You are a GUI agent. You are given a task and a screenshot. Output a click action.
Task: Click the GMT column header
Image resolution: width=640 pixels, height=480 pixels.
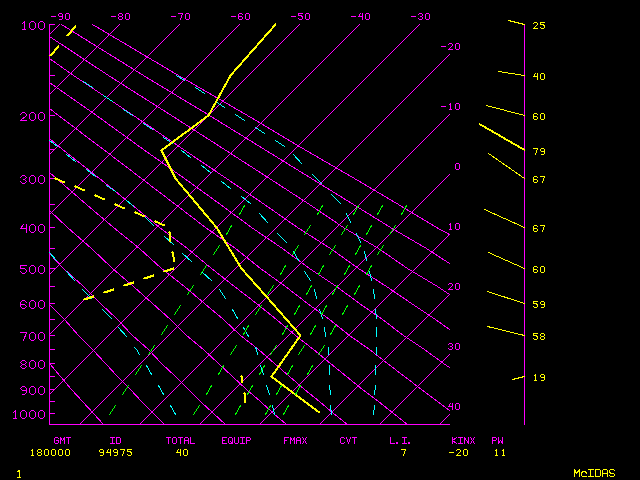click(x=63, y=440)
